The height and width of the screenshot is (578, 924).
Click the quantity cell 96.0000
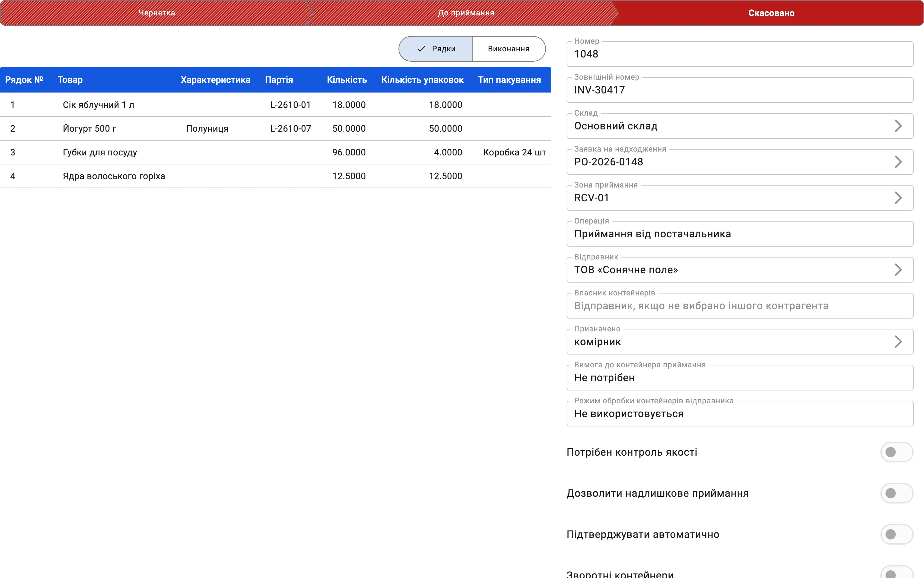(349, 152)
